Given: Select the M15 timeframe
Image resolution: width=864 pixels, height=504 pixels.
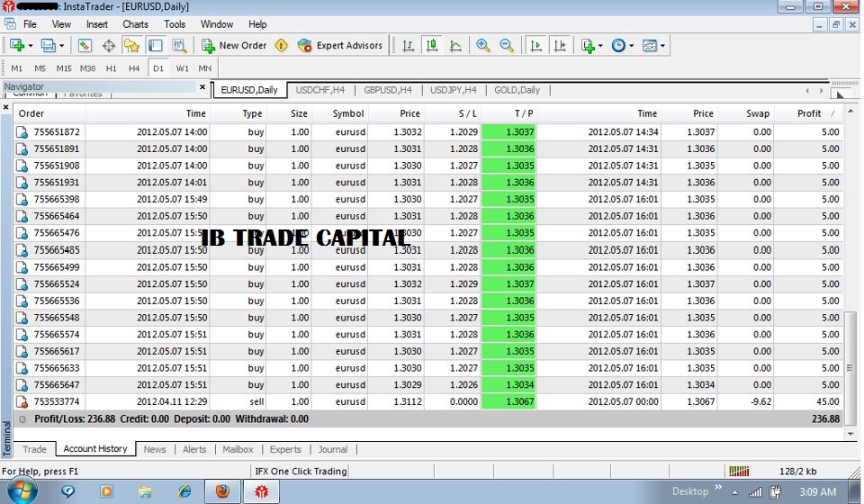Looking at the screenshot, I should point(64,68).
